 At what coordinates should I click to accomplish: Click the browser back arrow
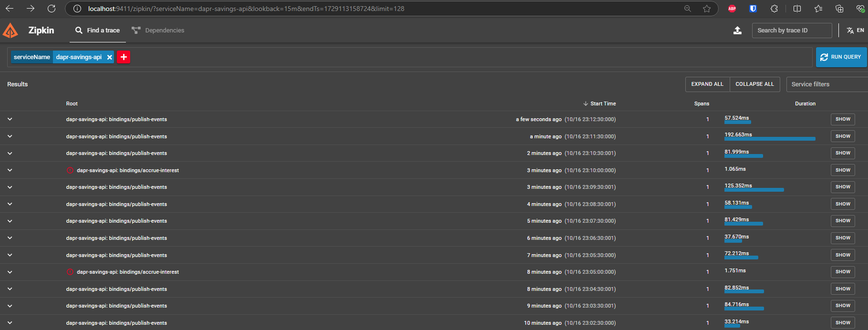[x=10, y=9]
